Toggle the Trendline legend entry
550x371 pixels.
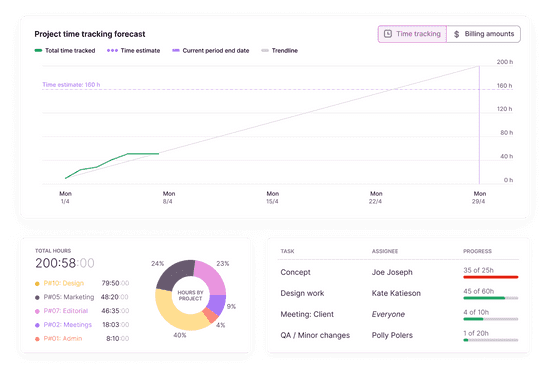(x=280, y=50)
